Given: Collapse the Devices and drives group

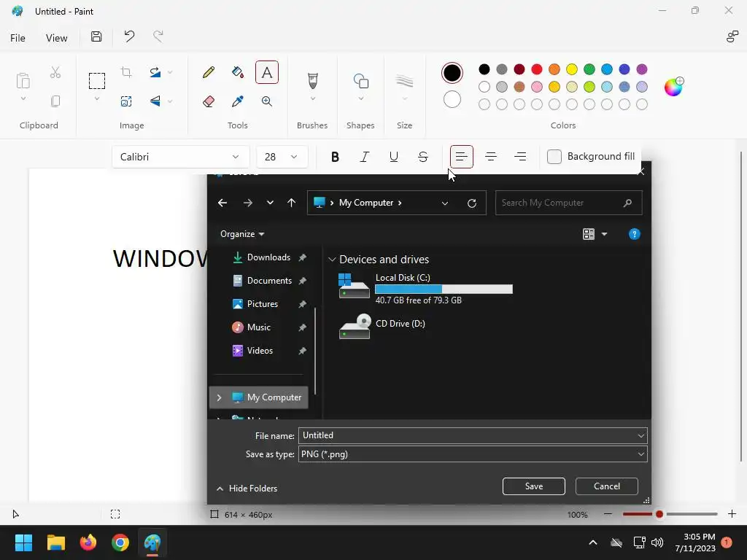Looking at the screenshot, I should coord(332,260).
